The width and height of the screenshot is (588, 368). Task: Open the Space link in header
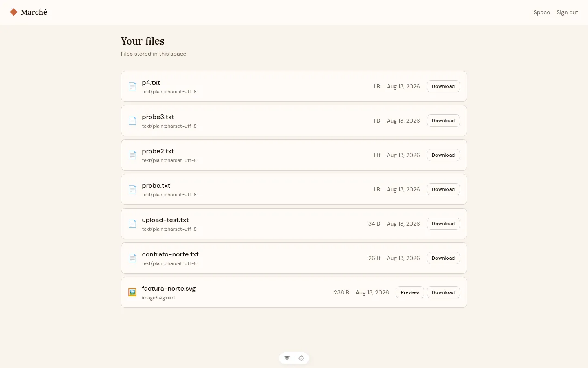[x=541, y=12]
